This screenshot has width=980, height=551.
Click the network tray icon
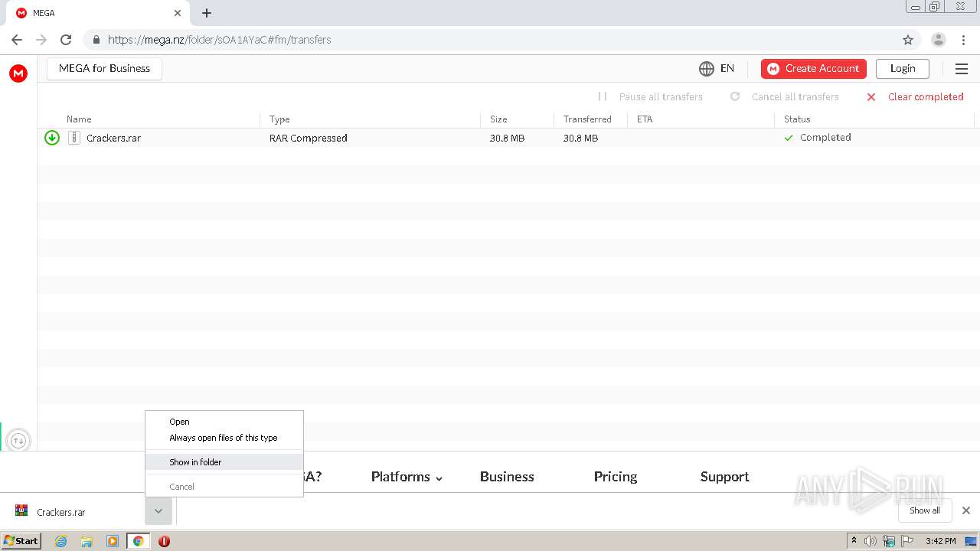pos(889,541)
